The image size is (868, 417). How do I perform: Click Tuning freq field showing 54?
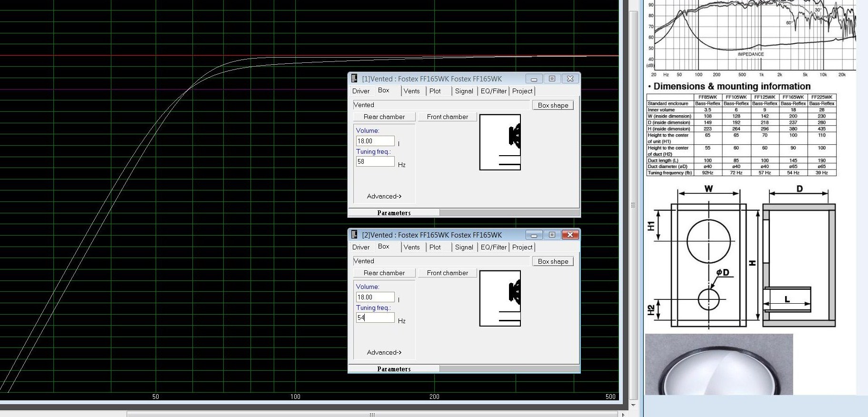click(x=375, y=318)
